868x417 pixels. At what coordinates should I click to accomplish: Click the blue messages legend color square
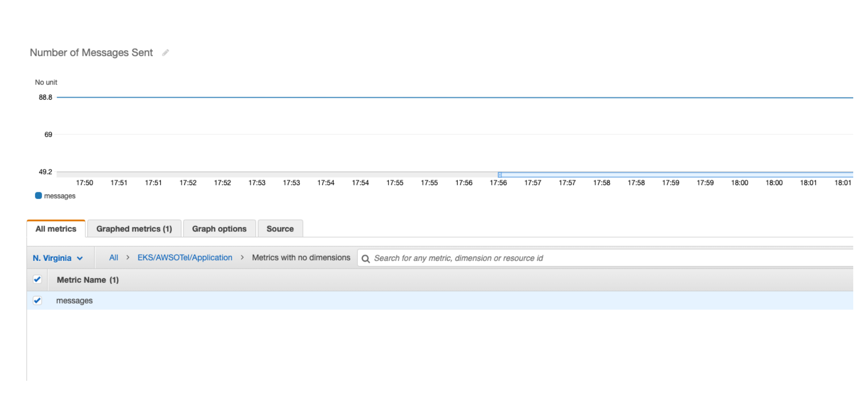click(39, 195)
